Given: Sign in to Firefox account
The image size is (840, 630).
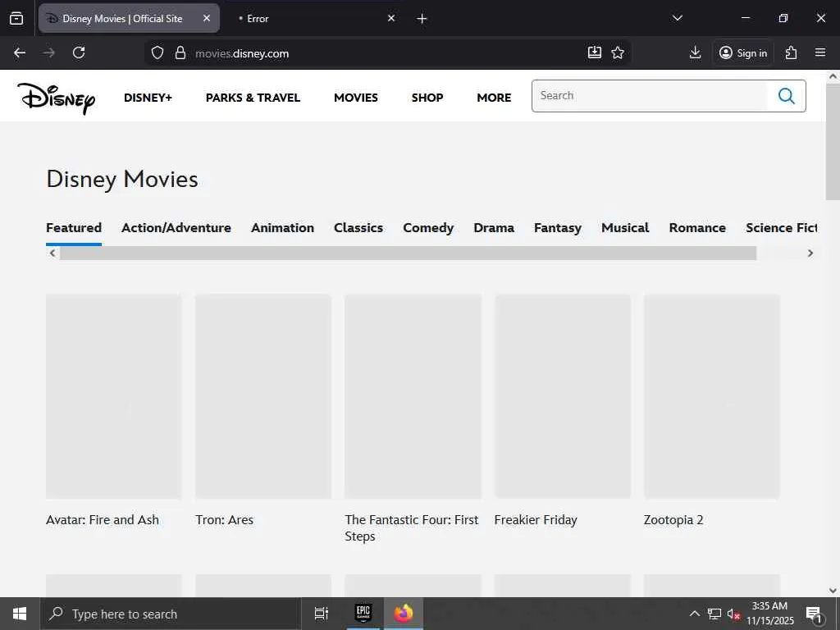Looking at the screenshot, I should point(743,52).
